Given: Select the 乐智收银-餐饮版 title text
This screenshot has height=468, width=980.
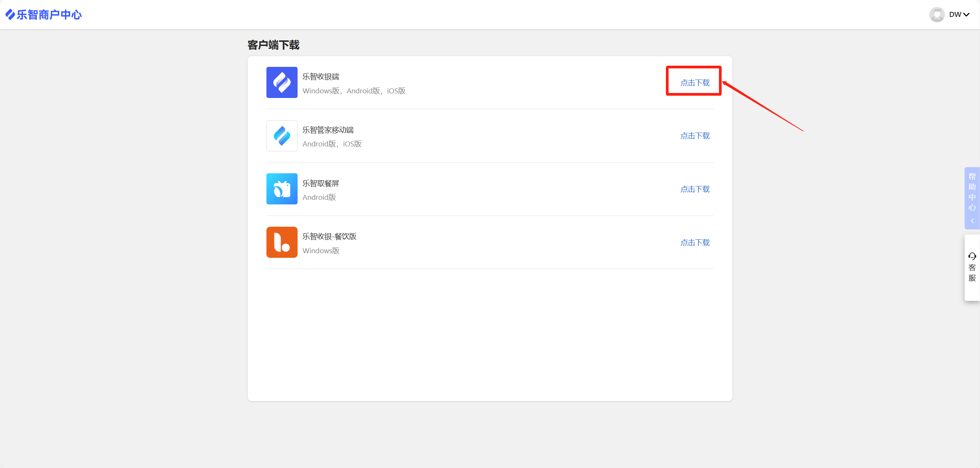Looking at the screenshot, I should pos(329,236).
